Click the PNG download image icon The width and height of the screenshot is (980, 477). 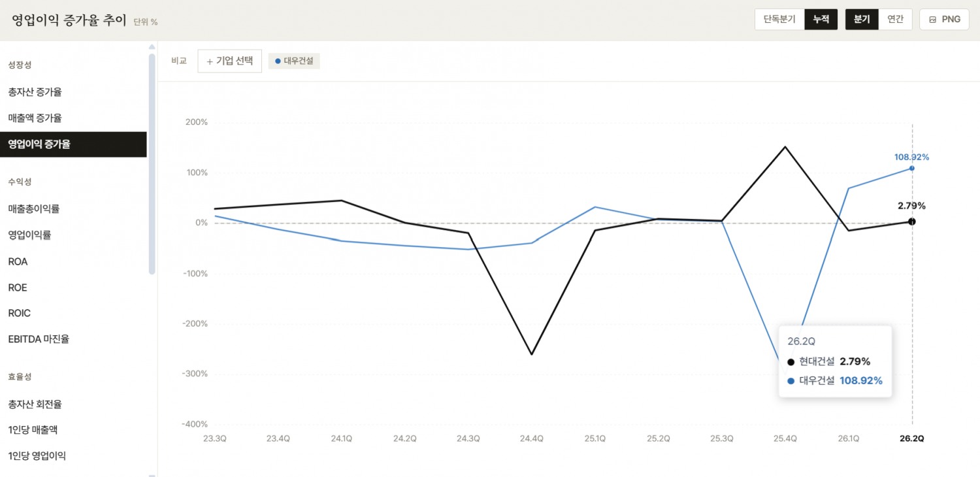[932, 20]
